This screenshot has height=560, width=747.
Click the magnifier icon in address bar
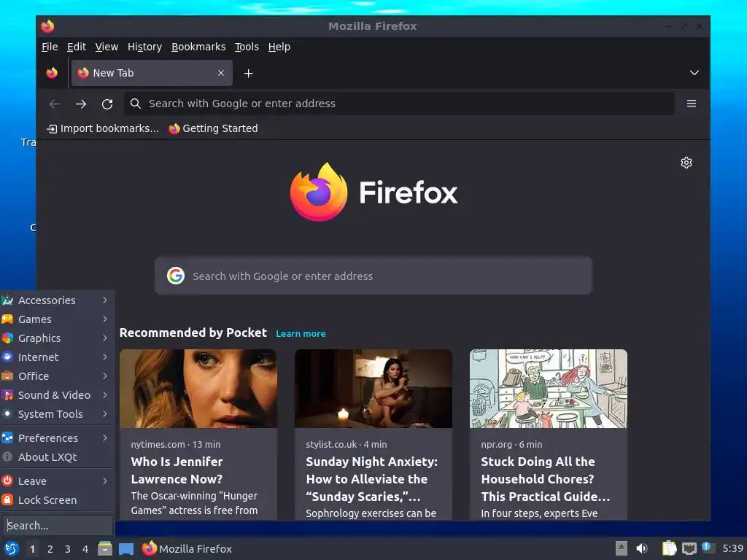[x=135, y=104]
